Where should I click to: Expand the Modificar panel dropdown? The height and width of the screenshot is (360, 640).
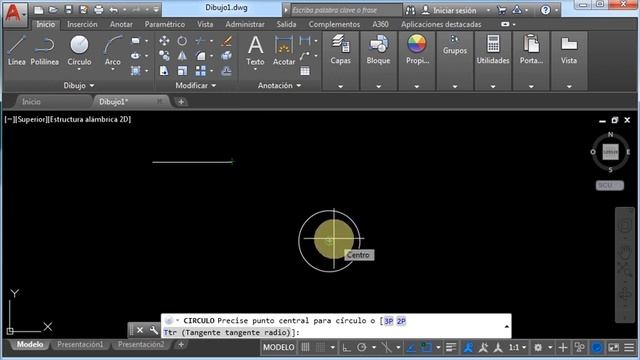tap(196, 85)
